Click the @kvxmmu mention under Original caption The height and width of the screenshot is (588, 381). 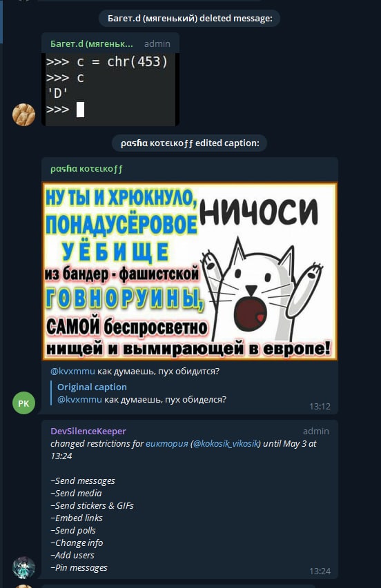click(79, 399)
